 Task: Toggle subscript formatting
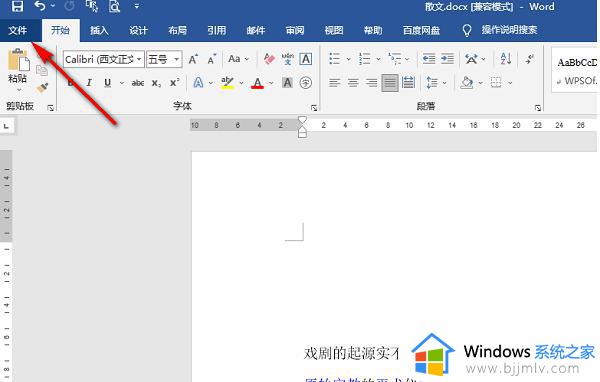pyautogui.click(x=156, y=83)
